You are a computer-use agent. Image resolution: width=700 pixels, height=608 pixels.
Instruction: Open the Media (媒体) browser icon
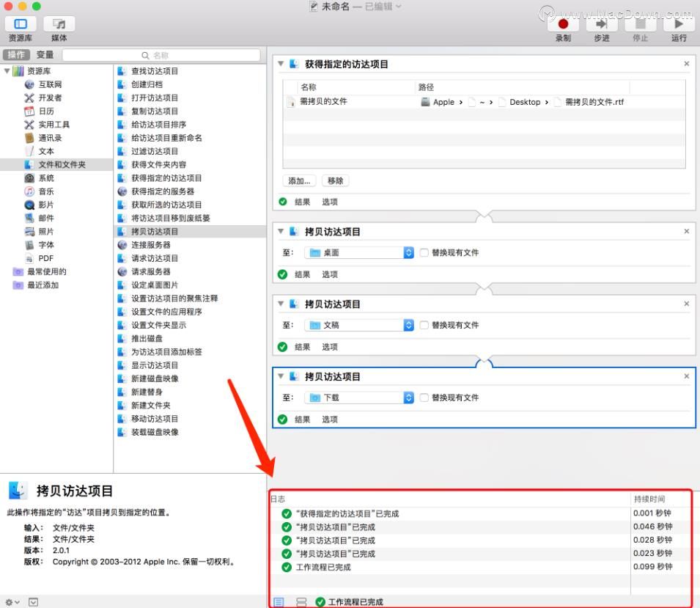[59, 24]
